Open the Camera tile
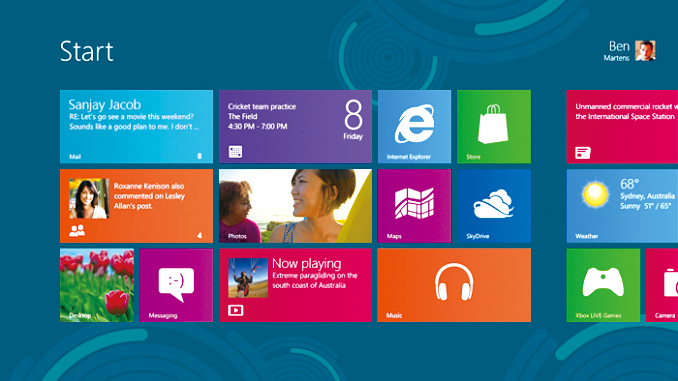This screenshot has height=381, width=678. [662, 285]
